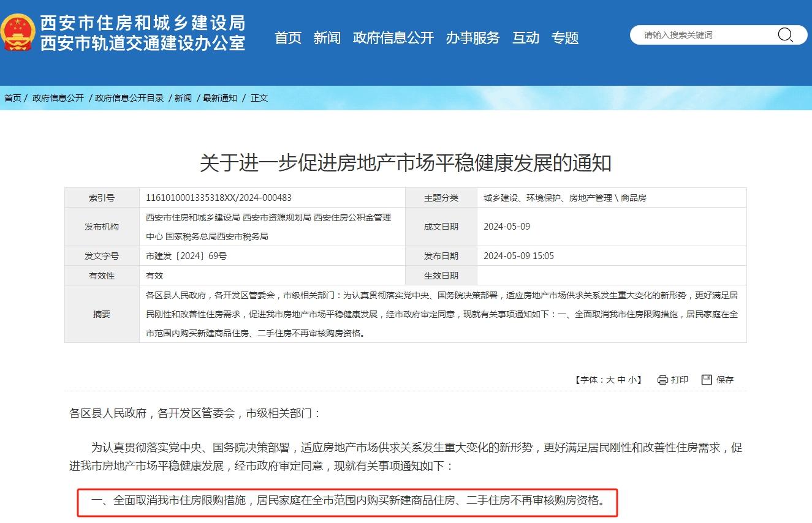Click item 一、全面取消我市住房限购措施 in the article body
Viewport: 812px width, 523px height.
pyautogui.click(x=348, y=500)
